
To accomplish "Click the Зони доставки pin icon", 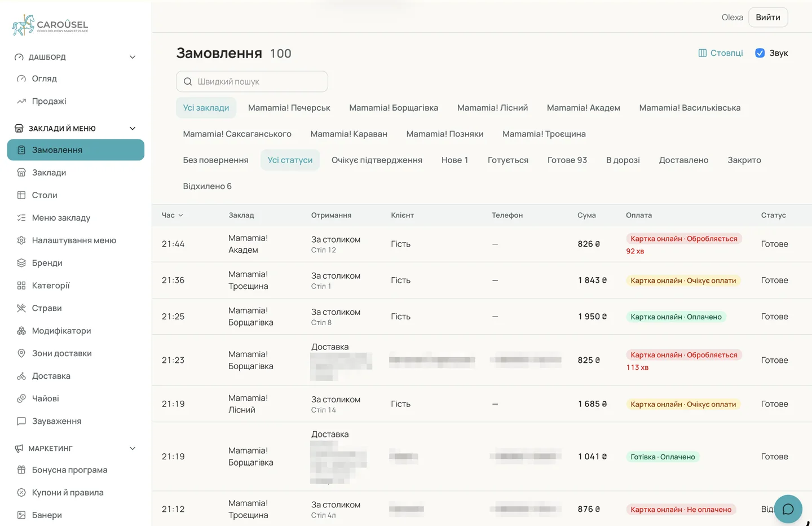I will [21, 353].
